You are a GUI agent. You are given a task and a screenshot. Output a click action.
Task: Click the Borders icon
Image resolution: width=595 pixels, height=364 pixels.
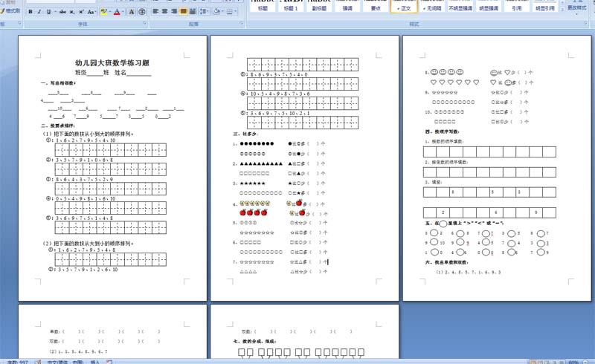(230, 11)
